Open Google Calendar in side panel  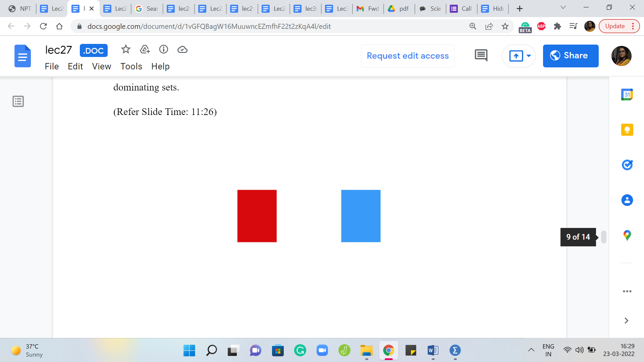pos(627,95)
